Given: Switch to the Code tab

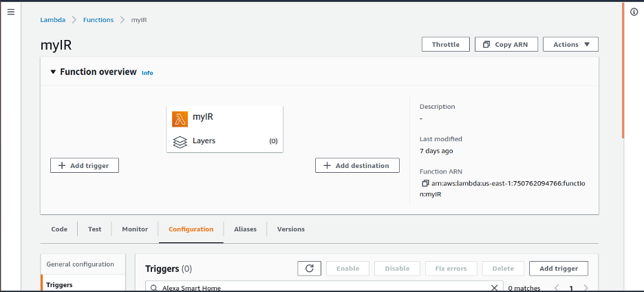Looking at the screenshot, I should pyautogui.click(x=59, y=229).
